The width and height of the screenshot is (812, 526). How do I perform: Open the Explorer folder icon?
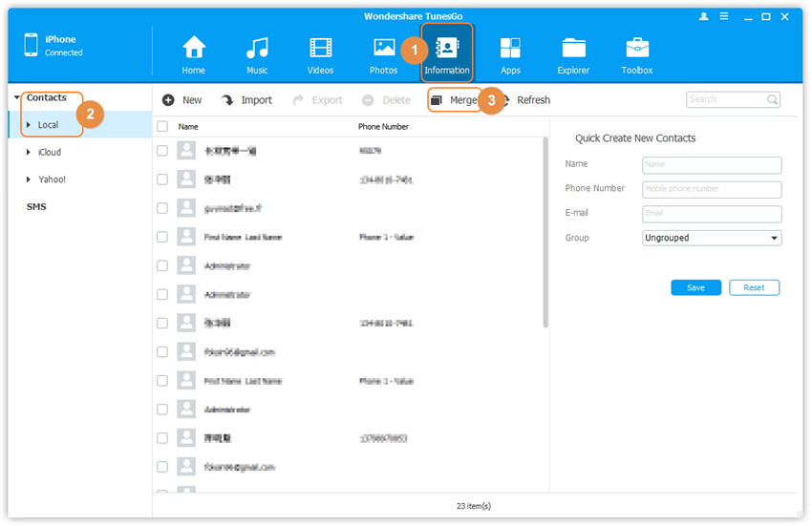pos(574,49)
